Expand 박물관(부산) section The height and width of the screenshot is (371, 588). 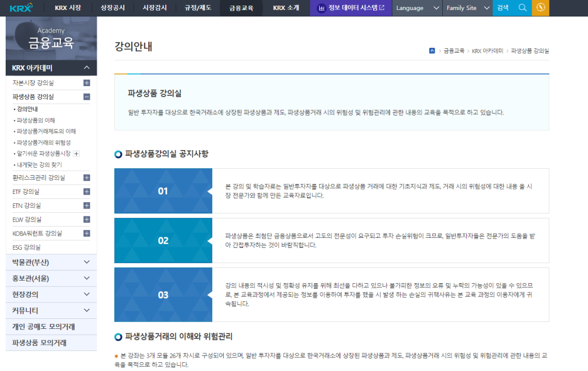pyautogui.click(x=52, y=262)
